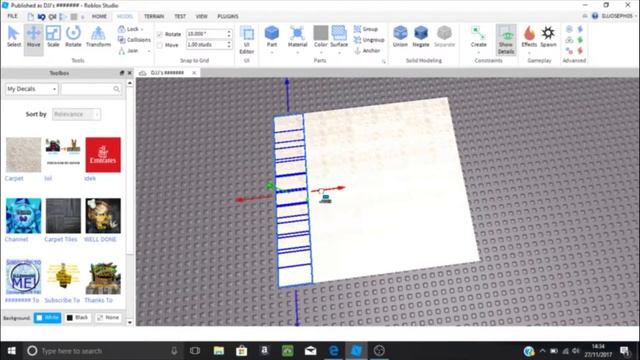This screenshot has height=360, width=640.
Task: Pick the Scale tool
Action: 53,37
